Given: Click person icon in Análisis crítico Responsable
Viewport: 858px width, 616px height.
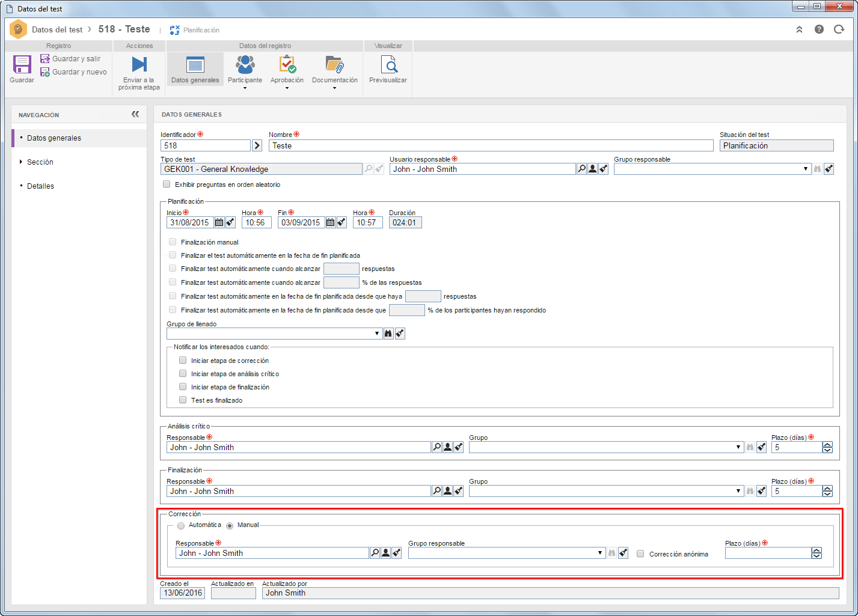Looking at the screenshot, I should pyautogui.click(x=448, y=447).
